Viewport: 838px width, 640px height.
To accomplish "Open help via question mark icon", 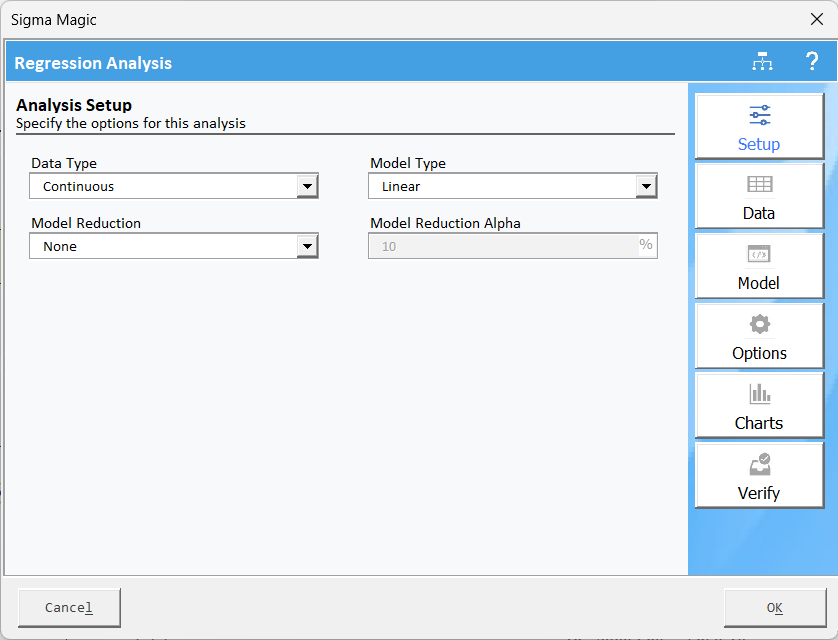I will click(x=812, y=62).
